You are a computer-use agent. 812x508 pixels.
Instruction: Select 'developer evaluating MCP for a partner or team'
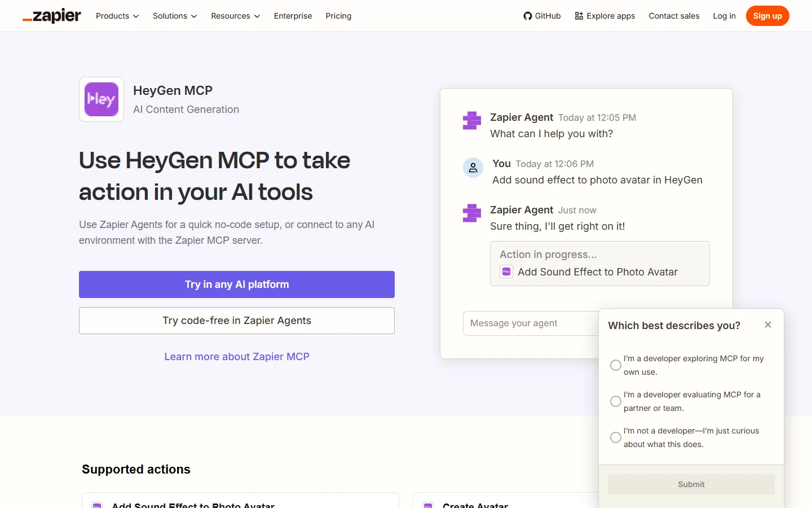point(616,401)
